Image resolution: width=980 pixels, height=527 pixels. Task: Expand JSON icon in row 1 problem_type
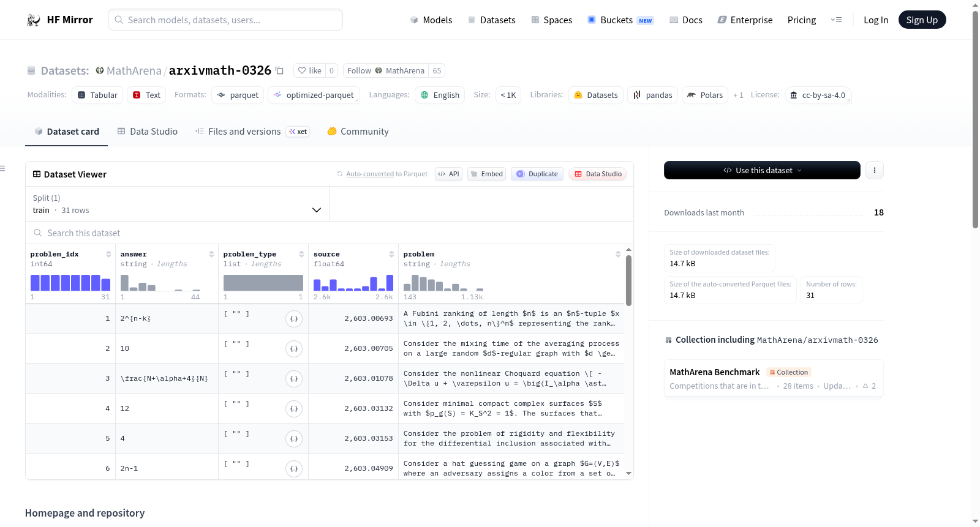tap(294, 318)
